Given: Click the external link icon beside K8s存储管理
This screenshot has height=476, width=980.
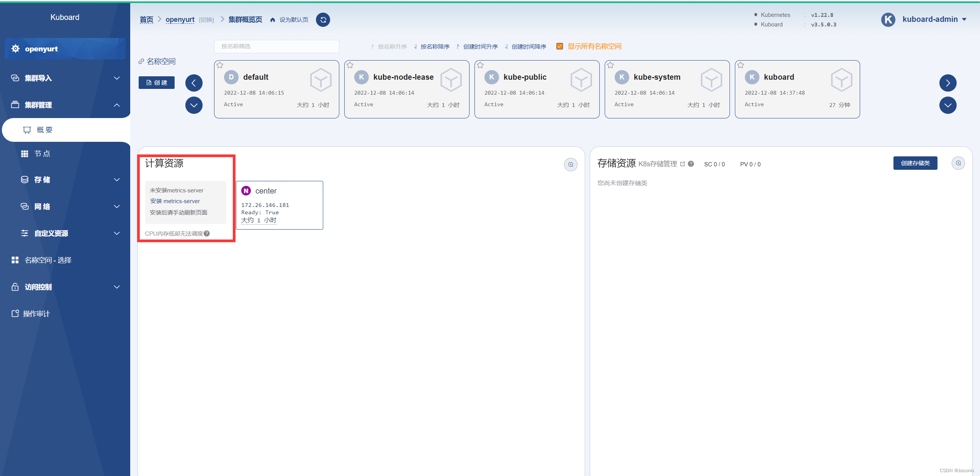Looking at the screenshot, I should (683, 164).
